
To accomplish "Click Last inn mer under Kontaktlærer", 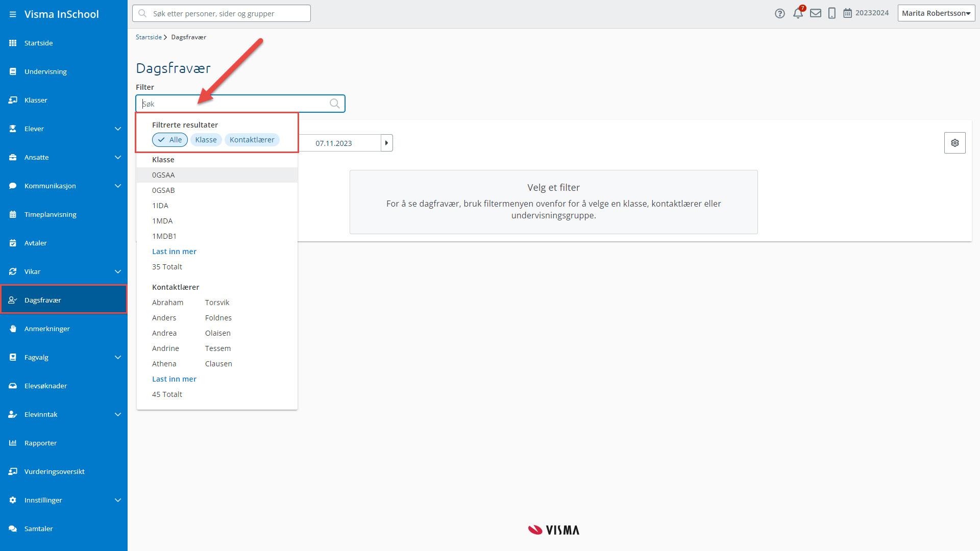I will click(x=174, y=379).
